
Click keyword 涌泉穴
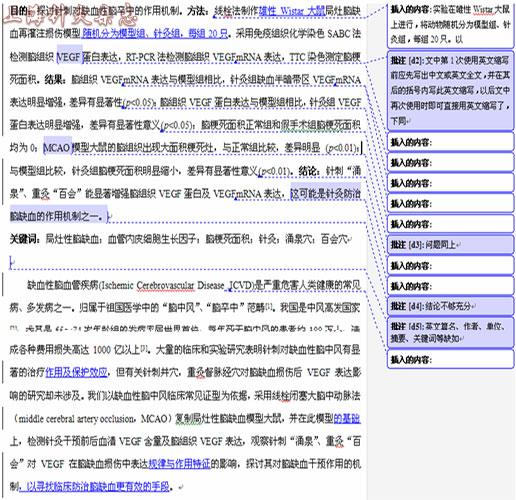tap(298, 239)
